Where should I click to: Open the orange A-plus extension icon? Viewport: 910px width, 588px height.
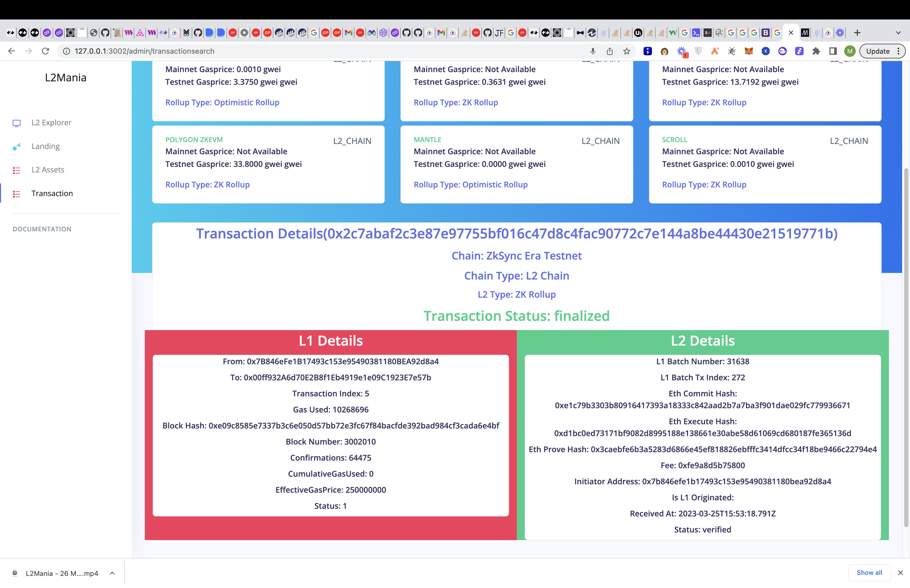[x=715, y=51]
